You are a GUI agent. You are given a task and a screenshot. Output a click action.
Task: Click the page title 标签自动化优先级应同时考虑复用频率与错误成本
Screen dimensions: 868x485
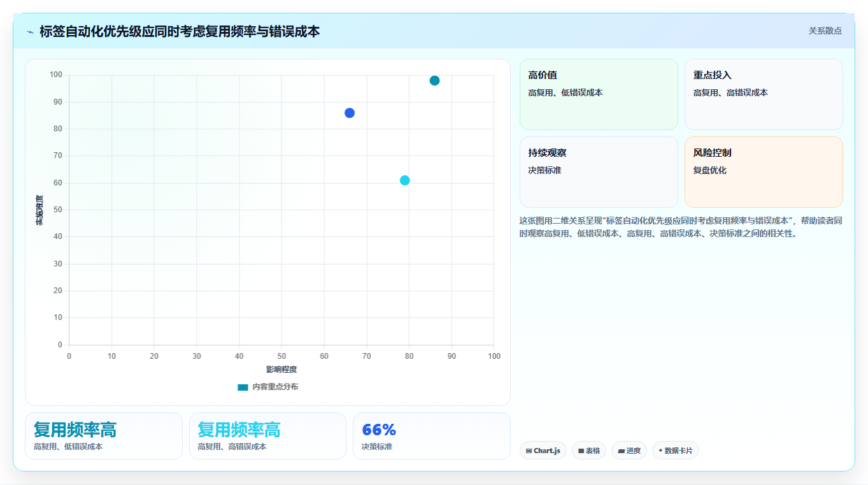180,31
